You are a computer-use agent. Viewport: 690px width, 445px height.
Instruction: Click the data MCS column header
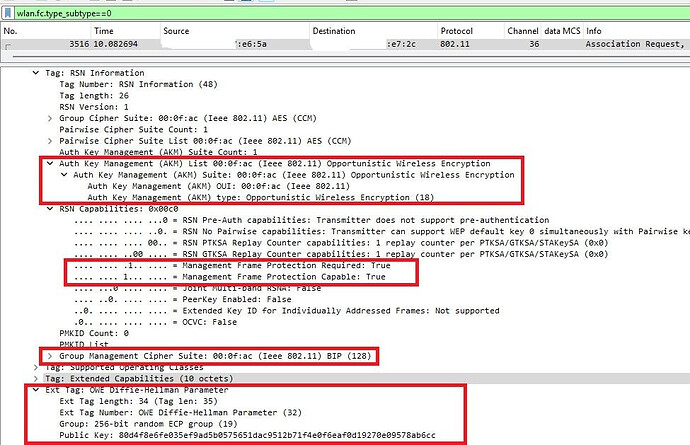click(x=562, y=31)
